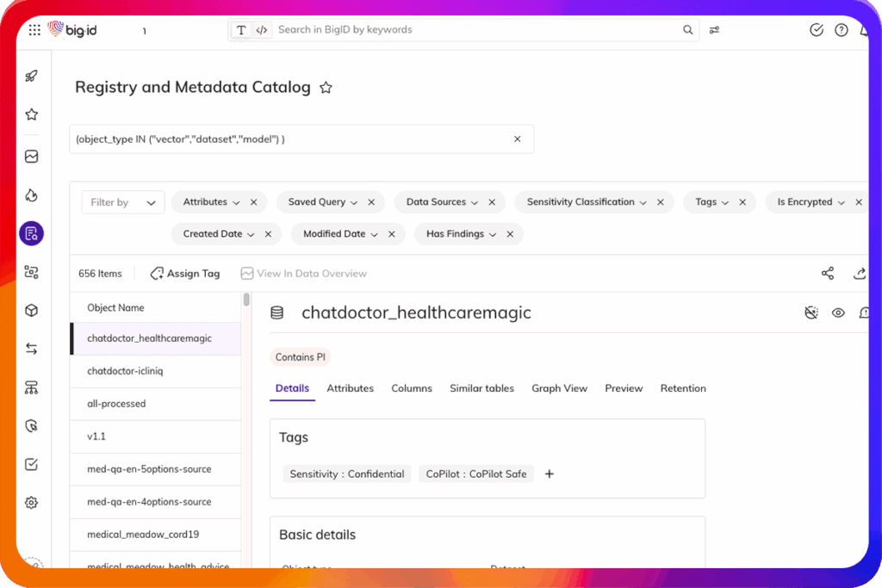Click the object list vertical scrollbar
The image size is (882, 588).
click(x=246, y=300)
